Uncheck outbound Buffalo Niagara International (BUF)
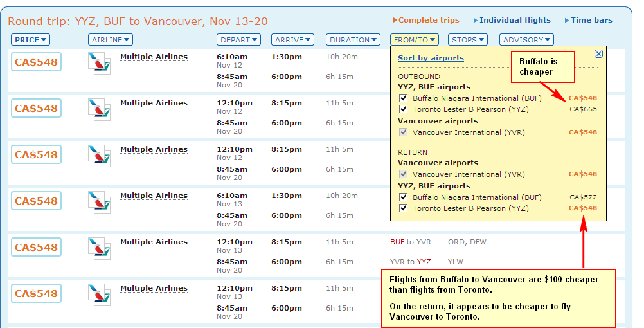Image resolution: width=644 pixels, height=328 pixels. coord(404,98)
